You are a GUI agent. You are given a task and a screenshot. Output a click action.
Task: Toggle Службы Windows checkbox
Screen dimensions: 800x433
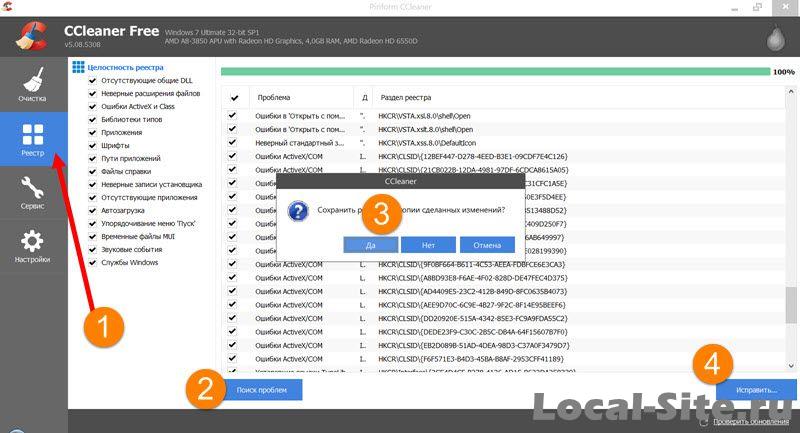tap(92, 263)
